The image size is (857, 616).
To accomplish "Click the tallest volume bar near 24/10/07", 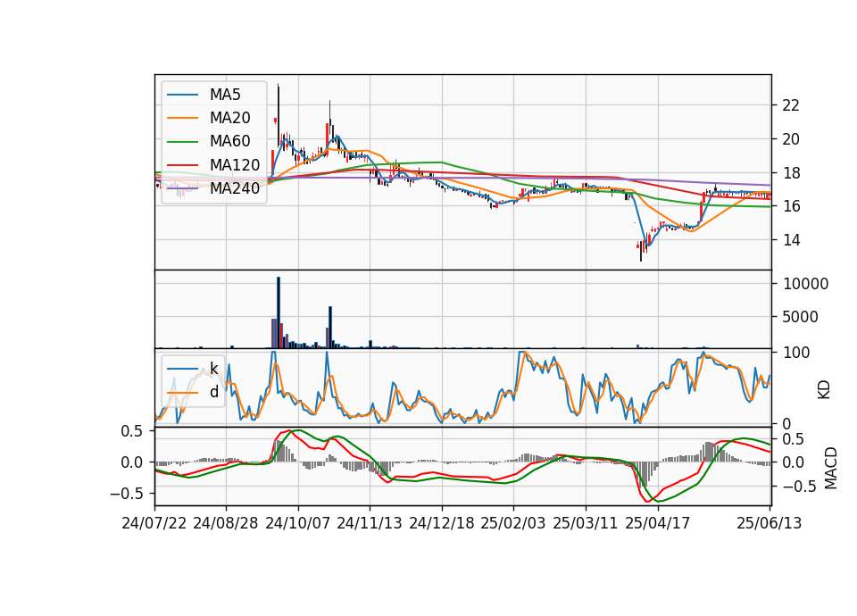I will pos(279,312).
